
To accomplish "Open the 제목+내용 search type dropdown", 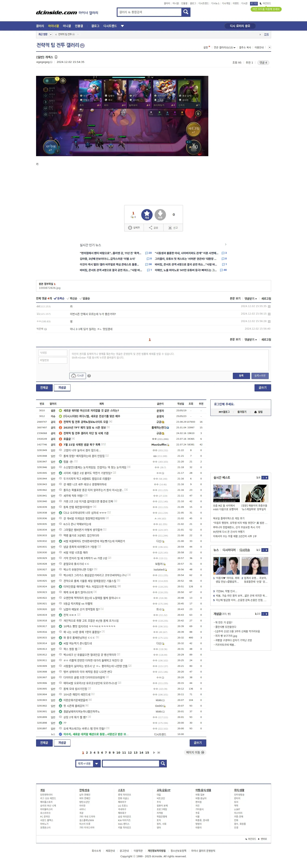I will point(88,763).
